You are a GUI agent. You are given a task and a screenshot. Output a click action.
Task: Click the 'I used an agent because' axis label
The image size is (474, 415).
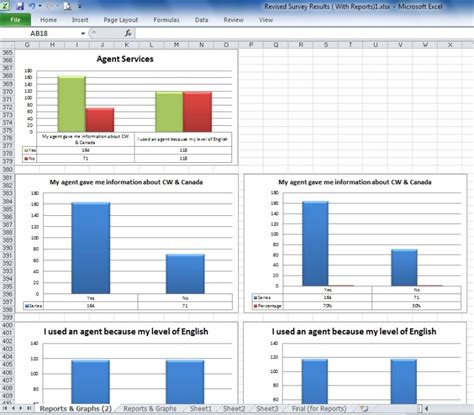tap(183, 139)
